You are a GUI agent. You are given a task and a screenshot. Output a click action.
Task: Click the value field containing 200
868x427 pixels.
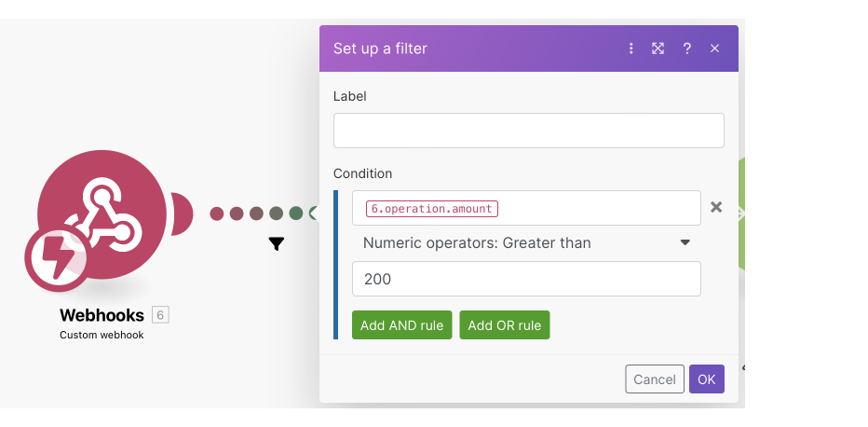click(x=526, y=279)
